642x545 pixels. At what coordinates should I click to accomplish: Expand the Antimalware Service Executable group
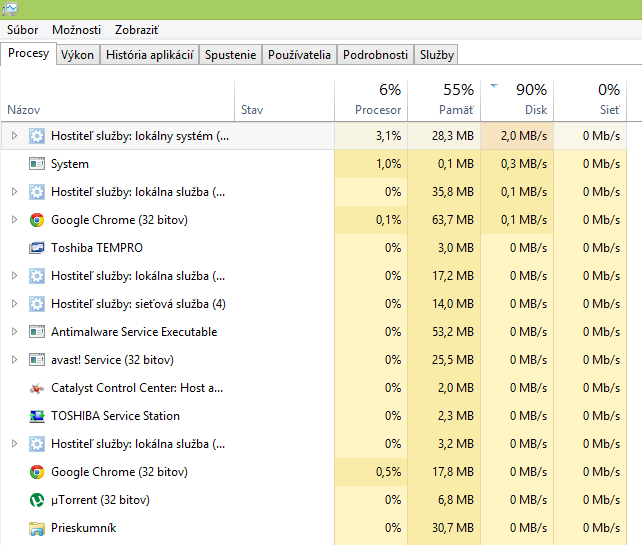[14, 332]
